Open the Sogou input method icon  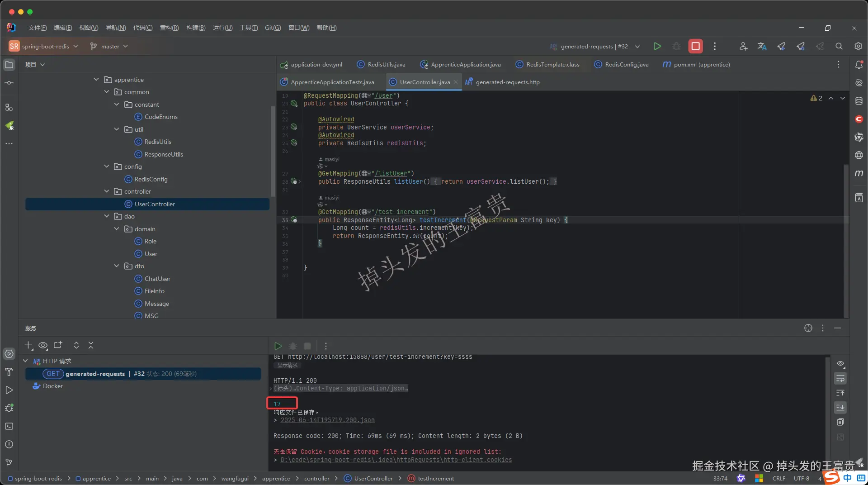coord(831,477)
